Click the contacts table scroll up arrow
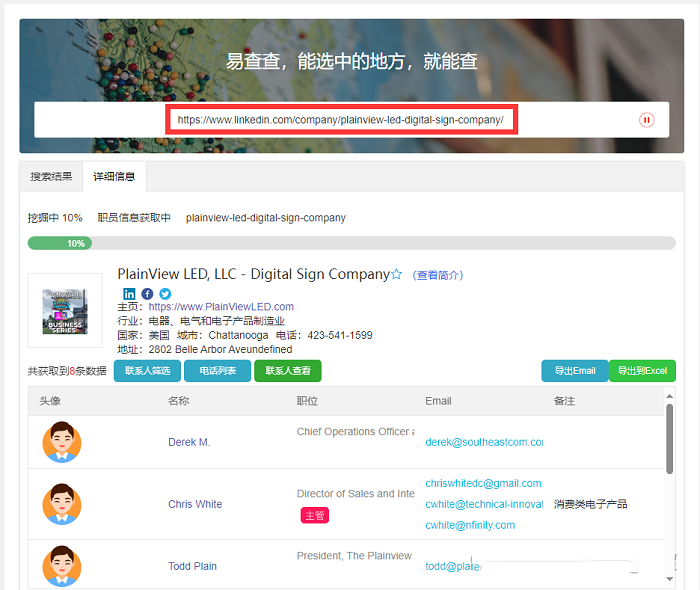 [x=669, y=396]
